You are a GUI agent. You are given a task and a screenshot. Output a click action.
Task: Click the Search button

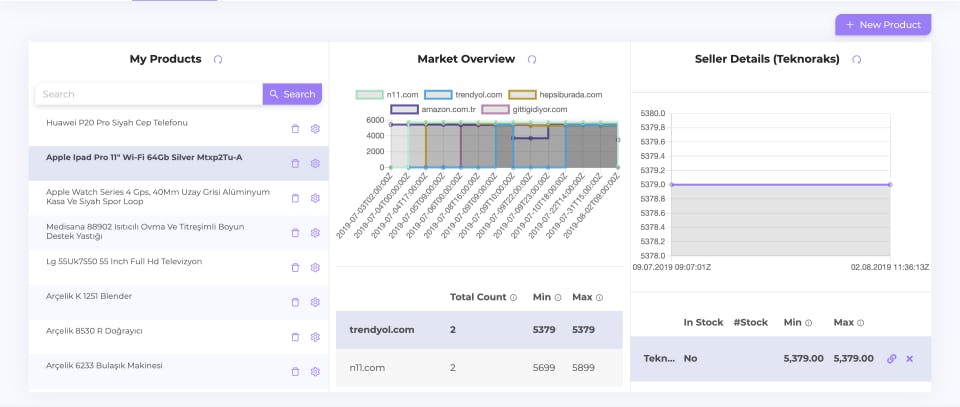292,94
